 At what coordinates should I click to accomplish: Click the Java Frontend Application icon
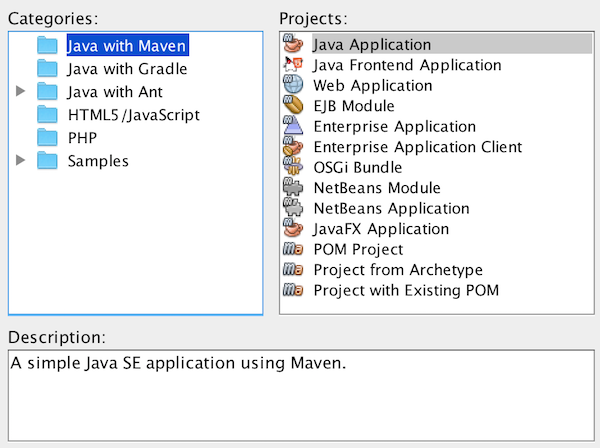[293, 65]
